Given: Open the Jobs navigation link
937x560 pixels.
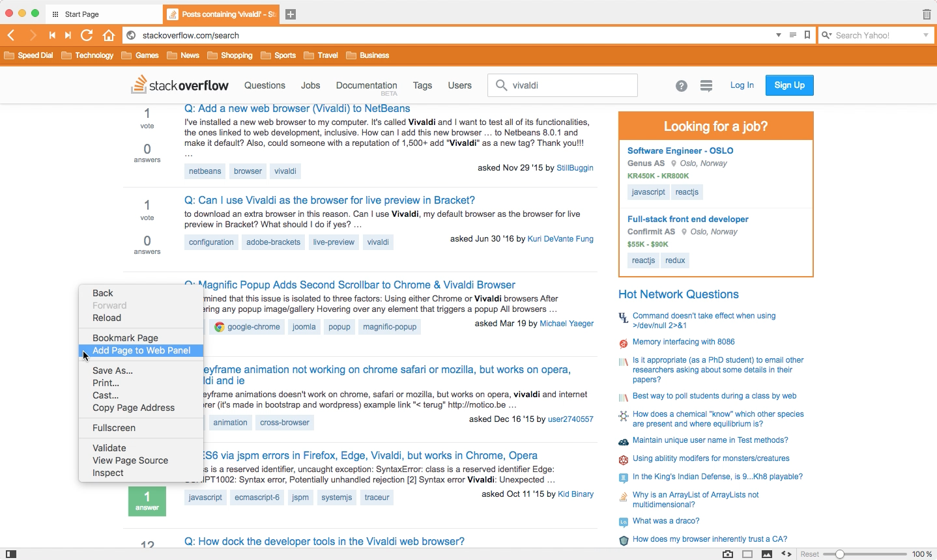Looking at the screenshot, I should tap(311, 85).
